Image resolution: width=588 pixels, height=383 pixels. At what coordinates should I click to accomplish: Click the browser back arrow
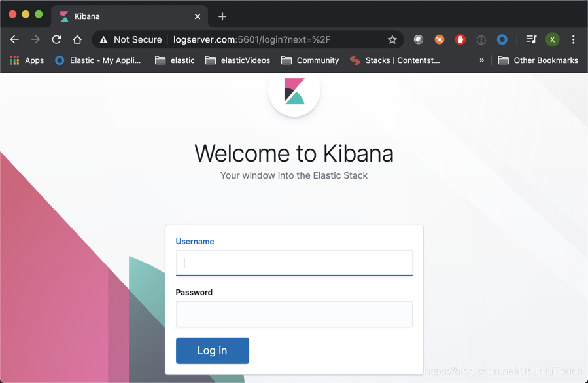click(14, 39)
